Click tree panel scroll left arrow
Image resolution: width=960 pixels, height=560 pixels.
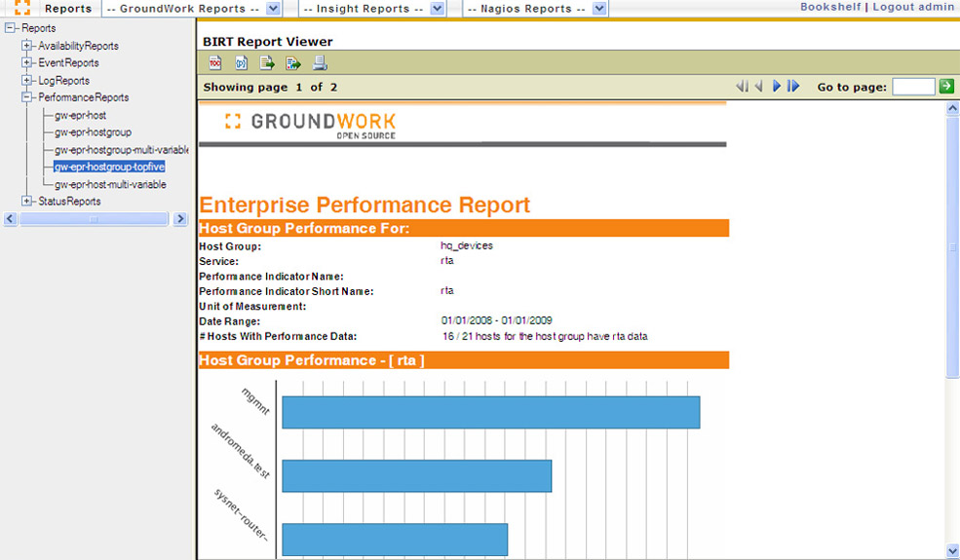[x=10, y=218]
